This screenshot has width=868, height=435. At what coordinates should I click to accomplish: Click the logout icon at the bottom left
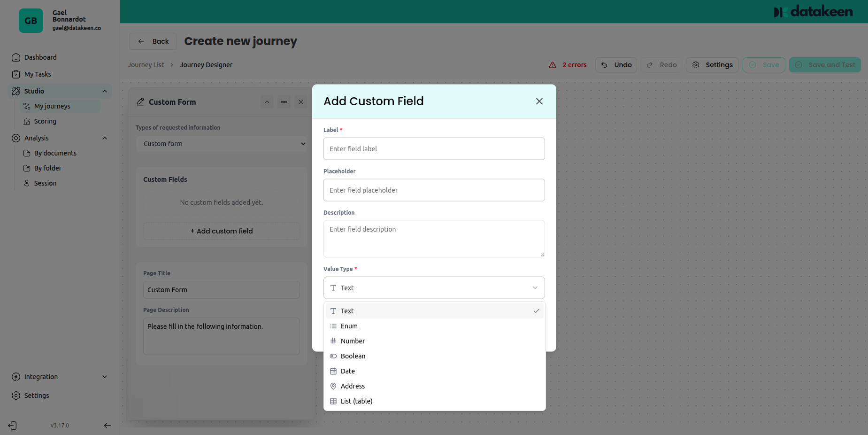12,425
